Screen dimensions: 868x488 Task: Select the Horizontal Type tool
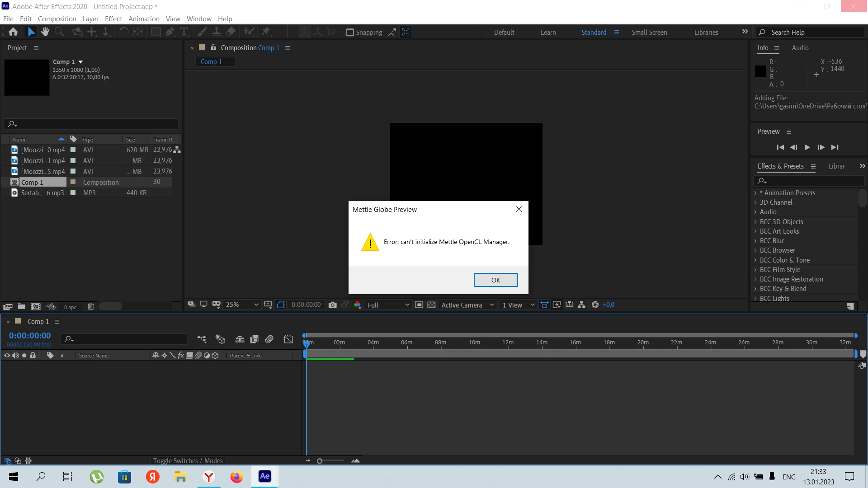(x=184, y=32)
